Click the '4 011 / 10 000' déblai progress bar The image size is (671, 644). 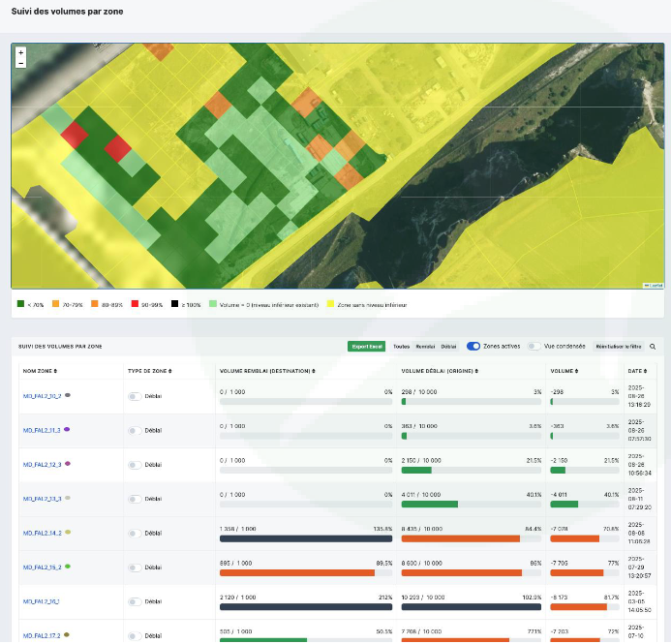pyautogui.click(x=472, y=505)
